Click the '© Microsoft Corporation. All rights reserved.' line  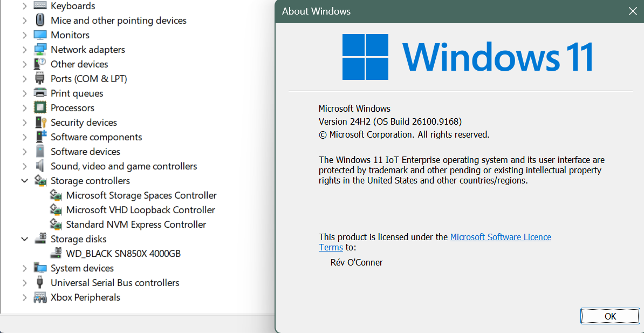tap(404, 134)
